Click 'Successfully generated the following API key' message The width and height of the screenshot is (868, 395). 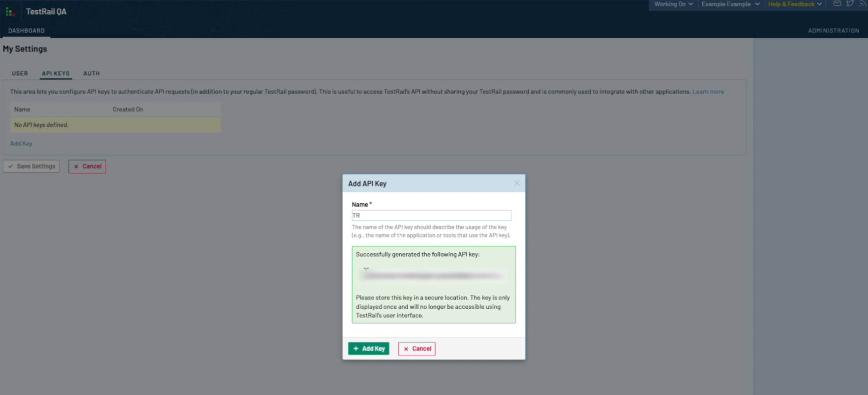[417, 255]
